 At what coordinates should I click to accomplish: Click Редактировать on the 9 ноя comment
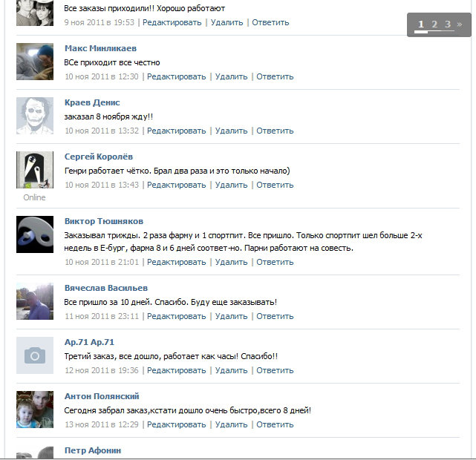(172, 22)
